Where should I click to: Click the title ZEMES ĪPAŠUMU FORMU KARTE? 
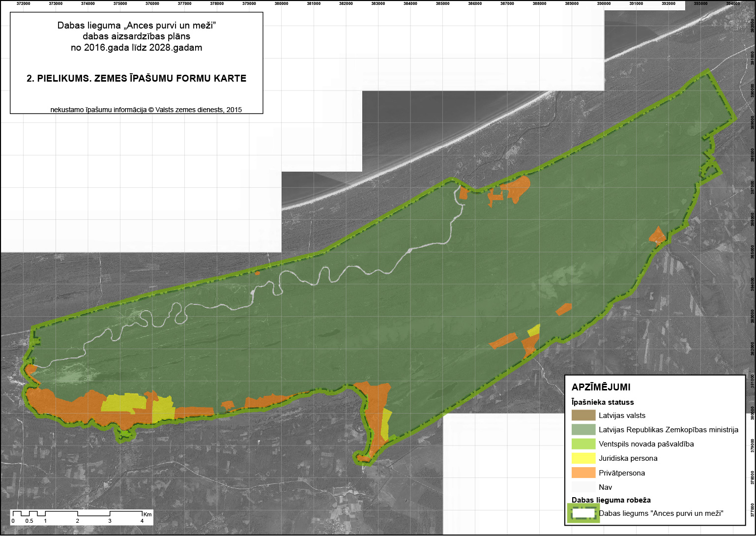coord(136,79)
